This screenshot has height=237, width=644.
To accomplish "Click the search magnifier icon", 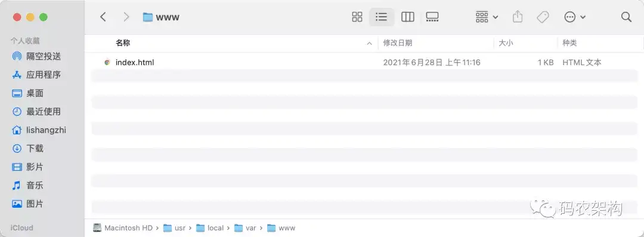I will 626,17.
